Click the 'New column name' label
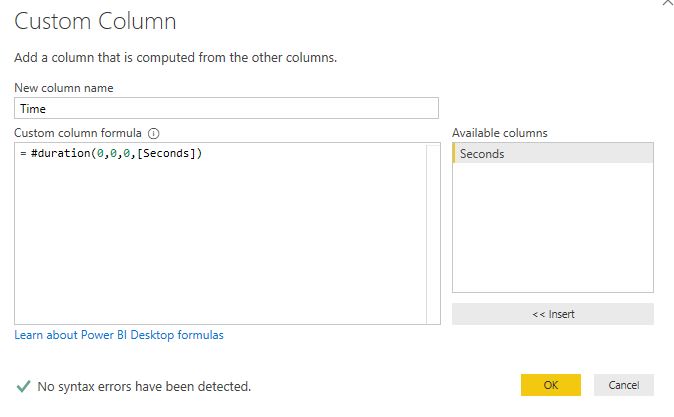This screenshot has height=417, width=674. [x=61, y=88]
